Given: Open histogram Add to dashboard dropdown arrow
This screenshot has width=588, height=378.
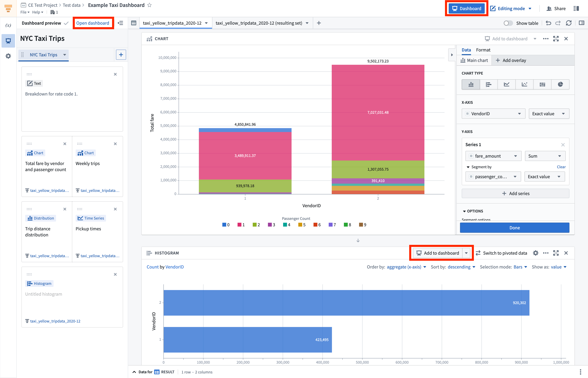Looking at the screenshot, I should click(466, 253).
